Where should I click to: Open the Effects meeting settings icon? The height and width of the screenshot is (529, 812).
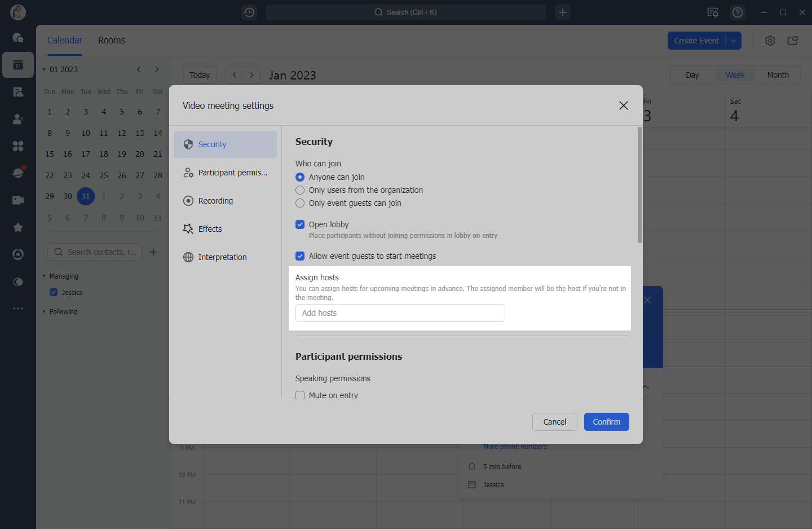[188, 228]
